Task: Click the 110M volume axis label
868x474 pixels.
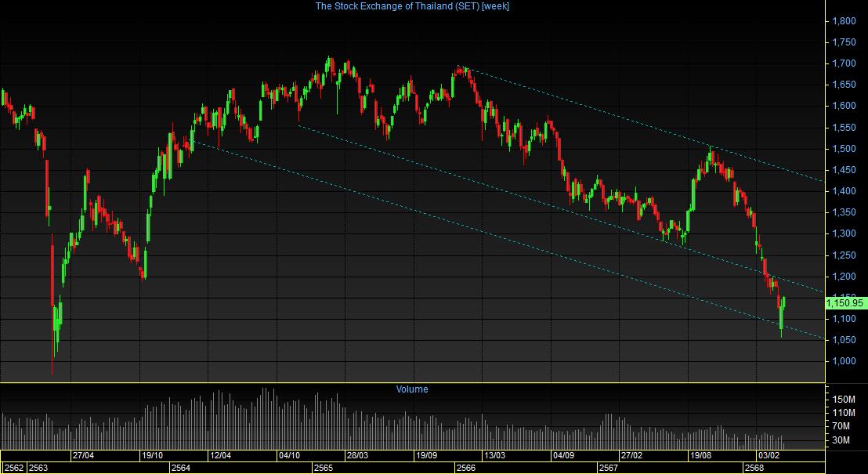Action: tap(844, 413)
